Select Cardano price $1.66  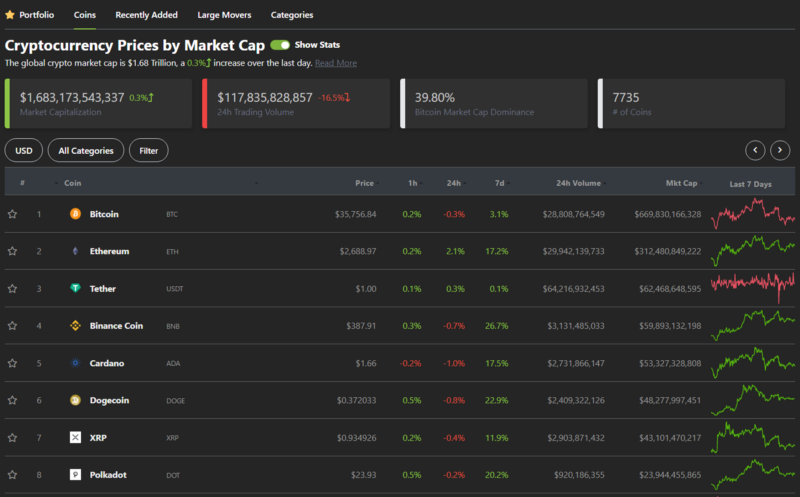[x=366, y=363]
